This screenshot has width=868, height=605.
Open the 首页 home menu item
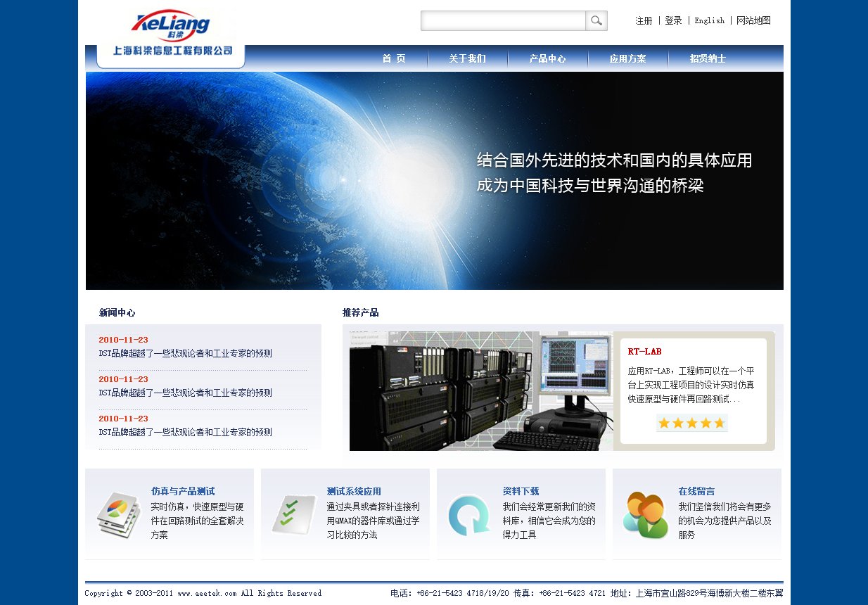[x=394, y=59]
